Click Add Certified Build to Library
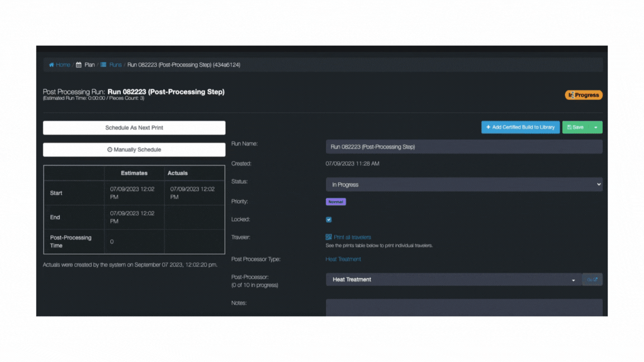The width and height of the screenshot is (644, 362). [x=520, y=127]
